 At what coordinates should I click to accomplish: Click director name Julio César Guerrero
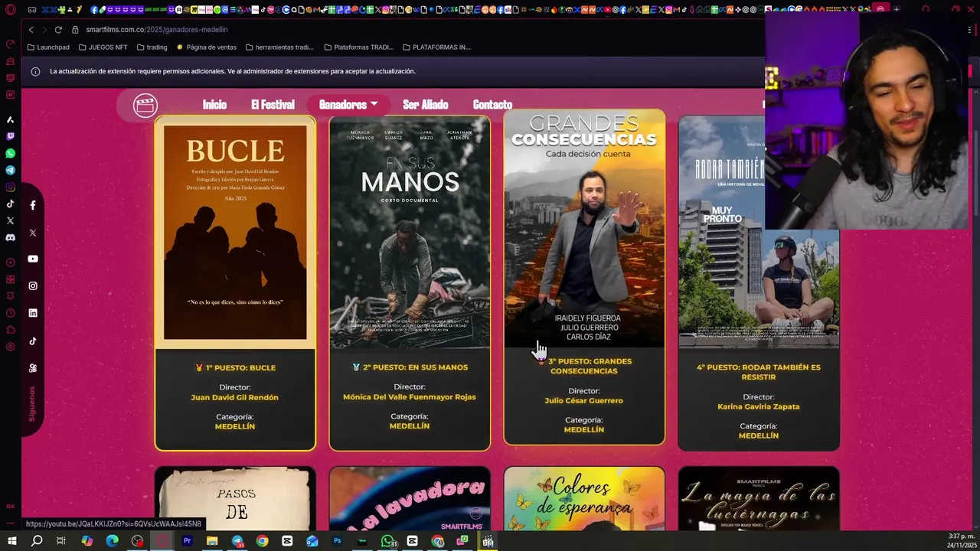584,400
